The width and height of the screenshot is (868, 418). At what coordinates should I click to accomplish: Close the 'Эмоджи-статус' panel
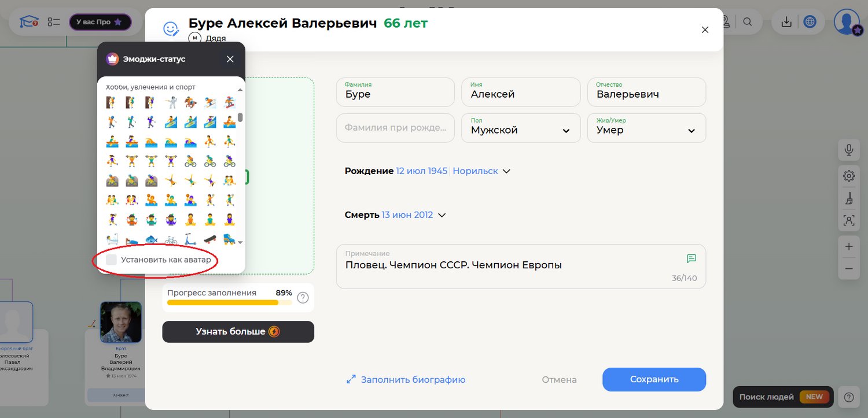coord(230,59)
